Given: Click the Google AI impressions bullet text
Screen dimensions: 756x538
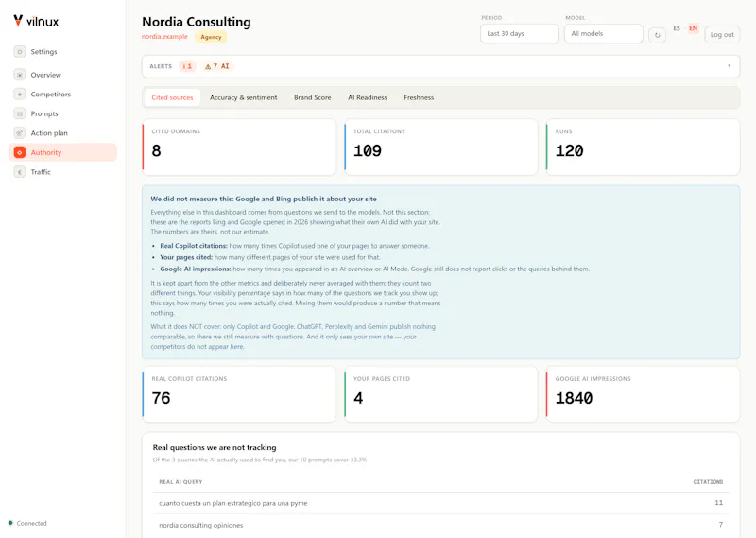Looking at the screenshot, I should 374,269.
